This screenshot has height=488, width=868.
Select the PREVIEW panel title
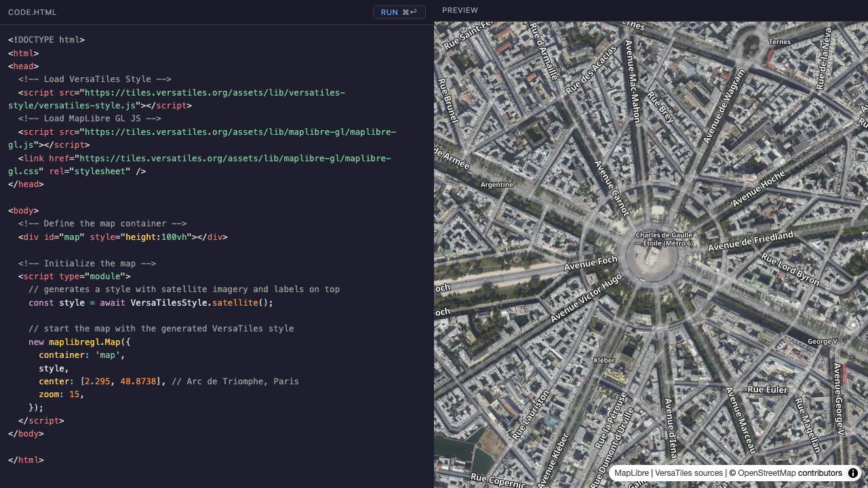[x=460, y=10]
